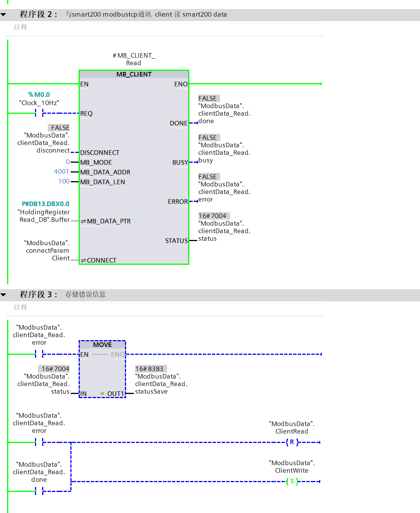Click the ClientRead reset coil (R)
420x513 pixels.
(x=292, y=442)
